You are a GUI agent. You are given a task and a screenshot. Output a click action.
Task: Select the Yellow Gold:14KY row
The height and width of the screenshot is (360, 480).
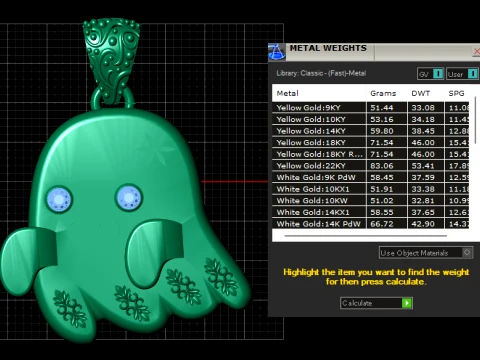click(x=370, y=131)
